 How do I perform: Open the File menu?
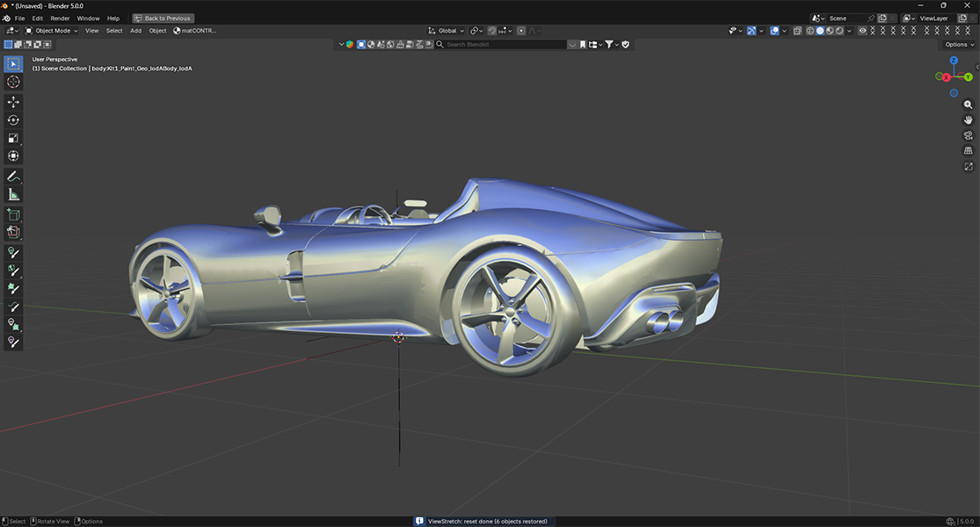pyautogui.click(x=20, y=18)
